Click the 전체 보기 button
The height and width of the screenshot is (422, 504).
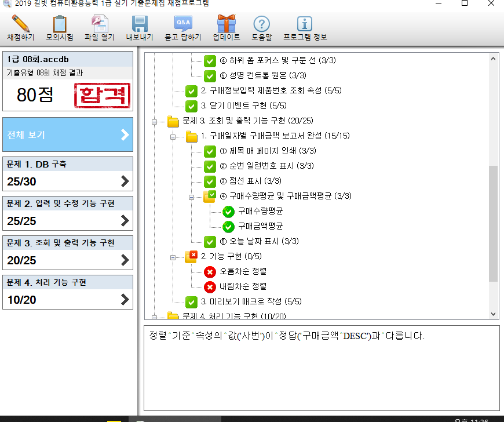[x=68, y=134]
